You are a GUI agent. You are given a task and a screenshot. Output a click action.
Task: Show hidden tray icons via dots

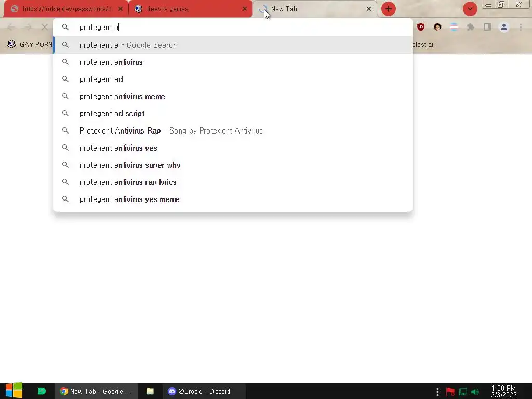click(437, 392)
